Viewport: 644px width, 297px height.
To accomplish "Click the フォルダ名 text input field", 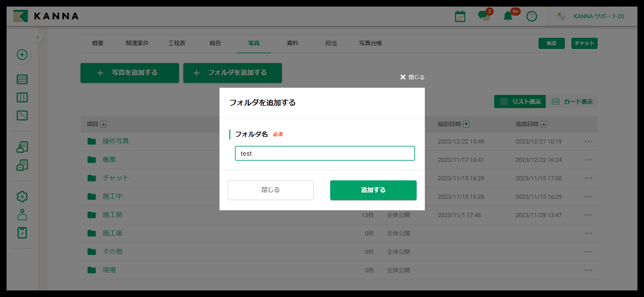I will 325,153.
